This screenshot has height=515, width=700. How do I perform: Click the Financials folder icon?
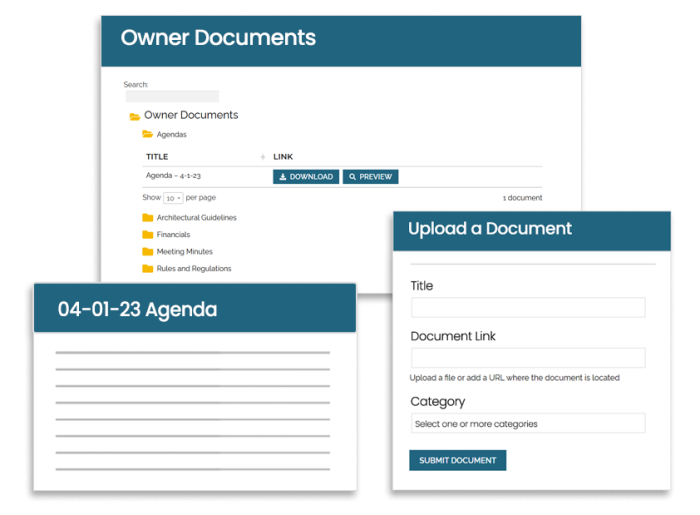point(147,234)
